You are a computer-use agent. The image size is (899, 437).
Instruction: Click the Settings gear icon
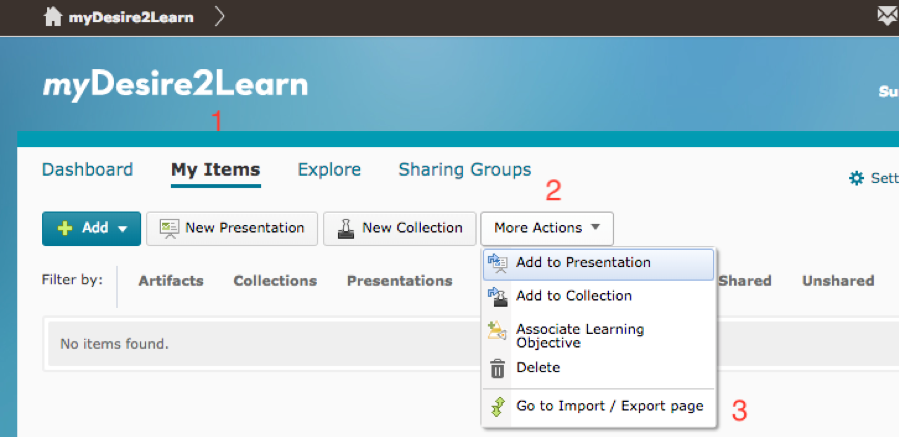856,178
